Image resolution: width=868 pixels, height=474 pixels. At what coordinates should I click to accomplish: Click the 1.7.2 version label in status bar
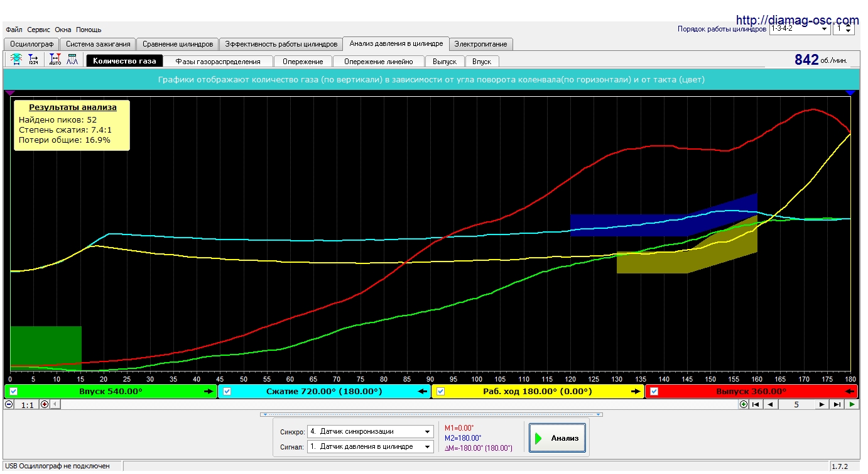(840, 466)
